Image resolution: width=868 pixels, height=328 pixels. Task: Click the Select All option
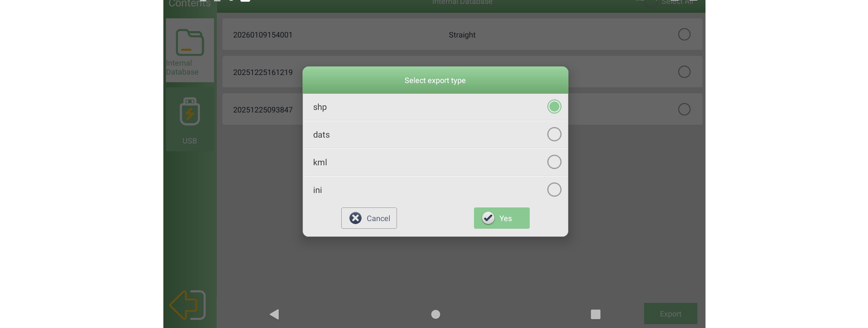[x=676, y=3]
